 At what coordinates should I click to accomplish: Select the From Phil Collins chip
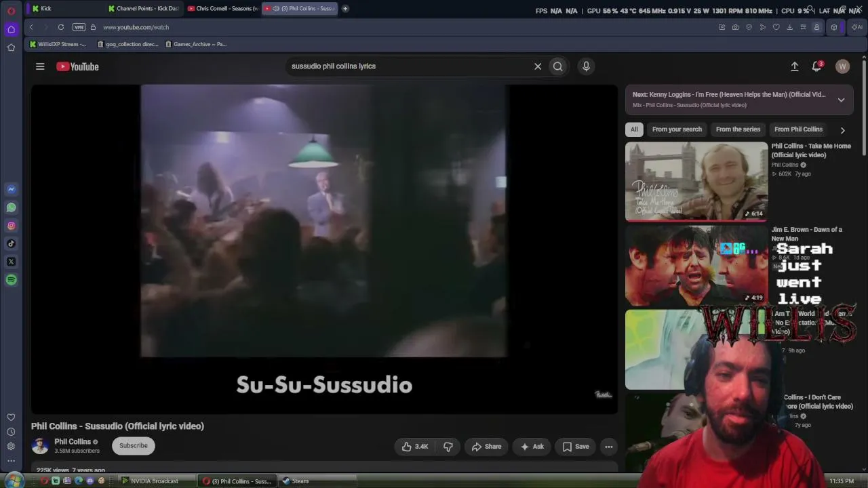click(x=798, y=129)
